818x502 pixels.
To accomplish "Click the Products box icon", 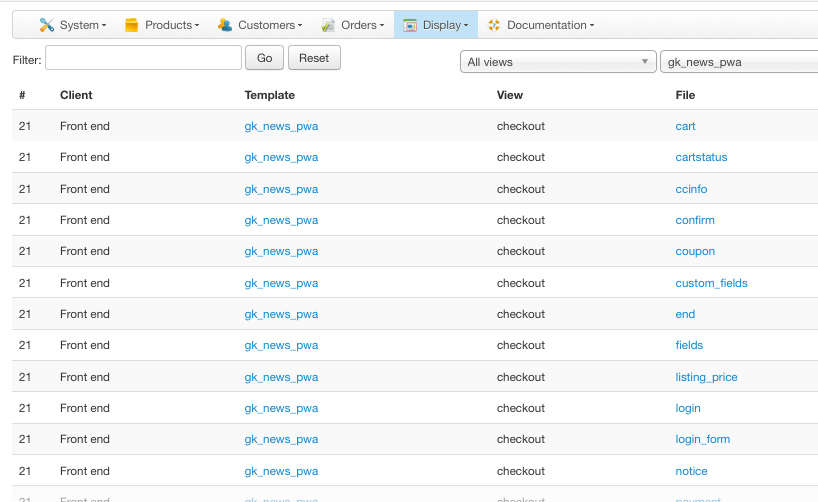I will tap(131, 25).
